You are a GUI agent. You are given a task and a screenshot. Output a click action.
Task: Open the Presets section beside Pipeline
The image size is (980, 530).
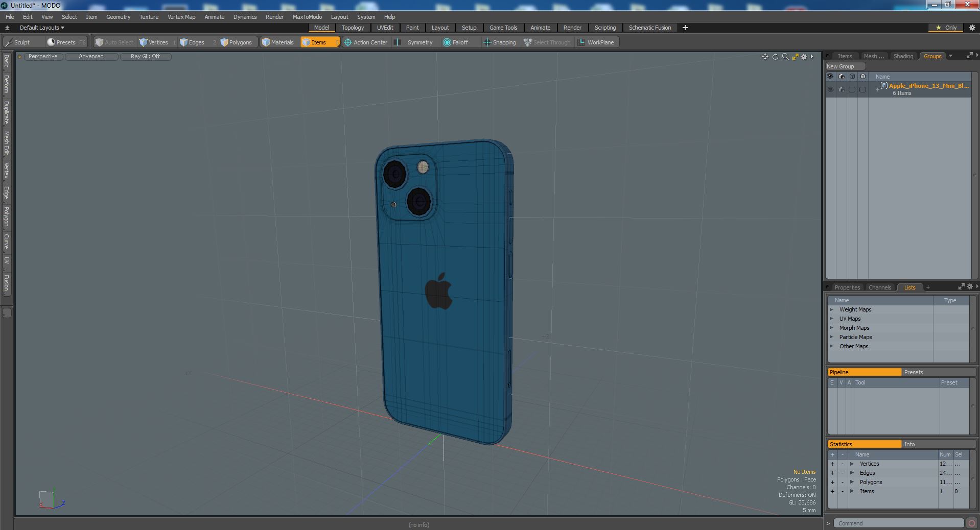click(938, 372)
